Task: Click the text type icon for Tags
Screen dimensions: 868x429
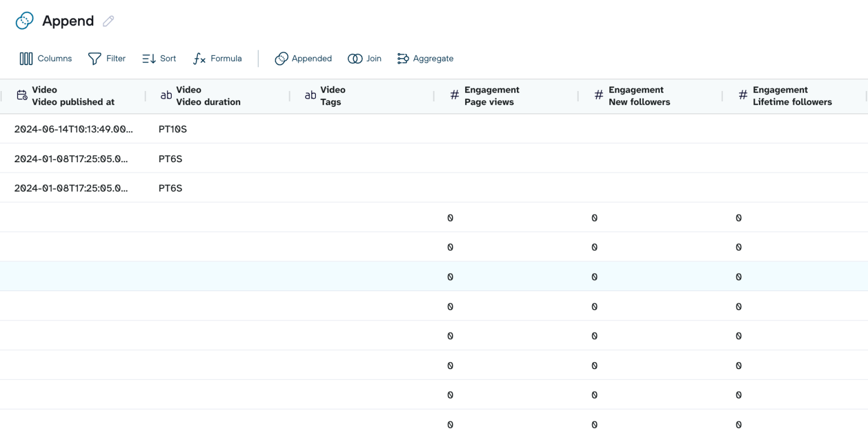Action: [310, 96]
